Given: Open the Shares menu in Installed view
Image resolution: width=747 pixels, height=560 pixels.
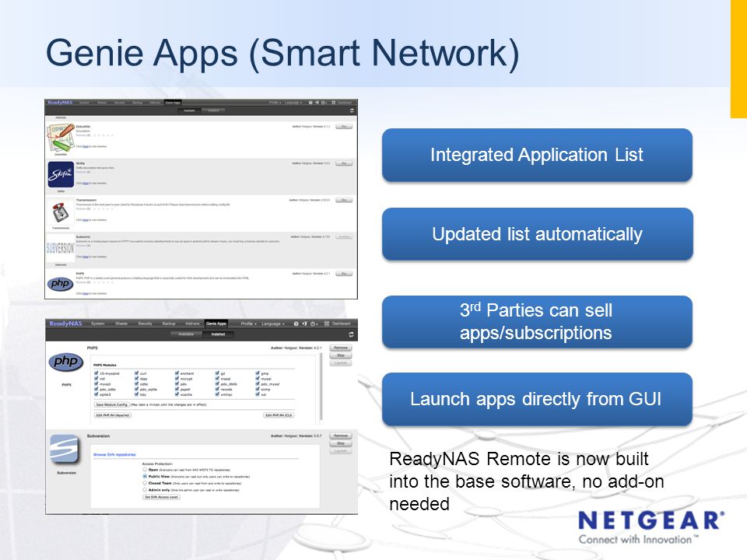Looking at the screenshot, I should coord(121,324).
